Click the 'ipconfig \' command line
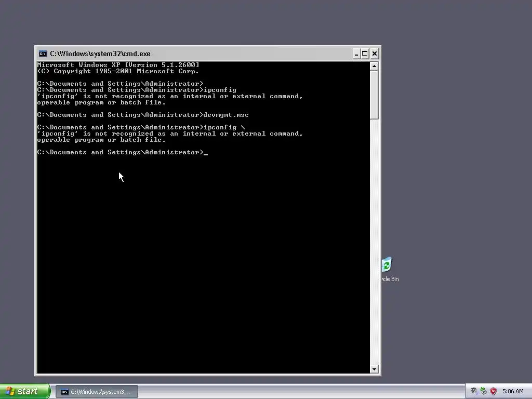The height and width of the screenshot is (399, 532). click(x=141, y=127)
